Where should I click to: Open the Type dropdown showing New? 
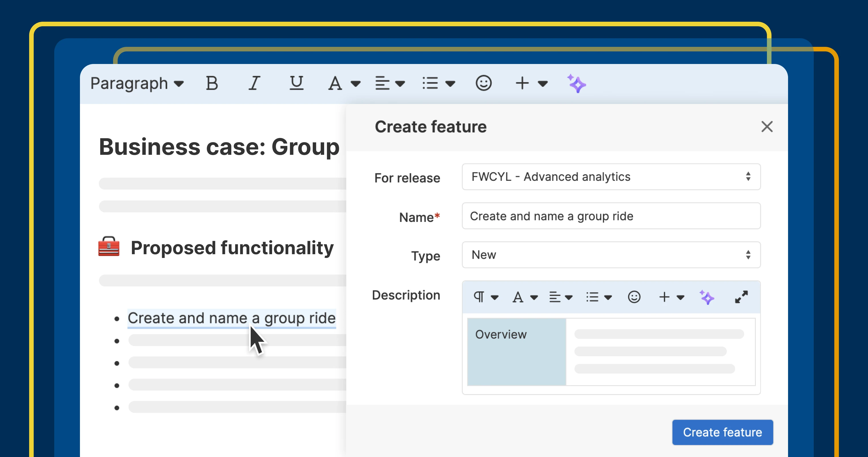pyautogui.click(x=611, y=255)
